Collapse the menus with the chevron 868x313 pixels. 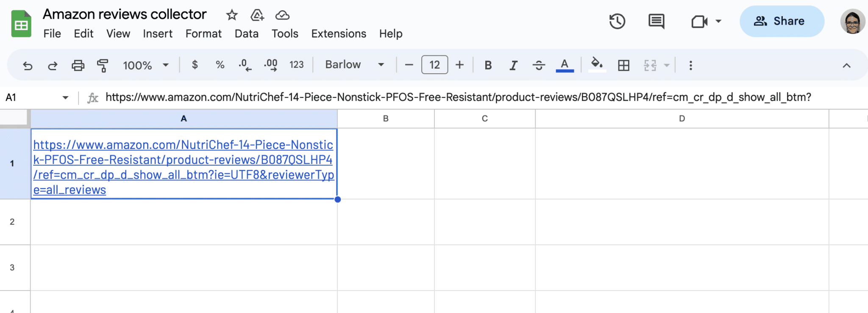tap(846, 65)
